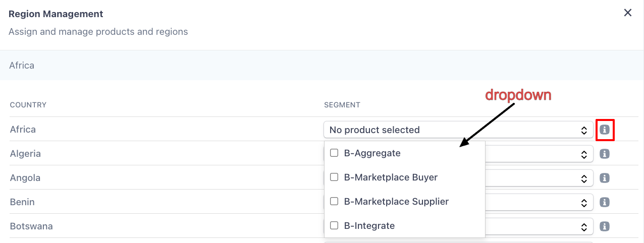Click the info icon in the Benin row
Screen dimensions: 644x243
click(605, 202)
